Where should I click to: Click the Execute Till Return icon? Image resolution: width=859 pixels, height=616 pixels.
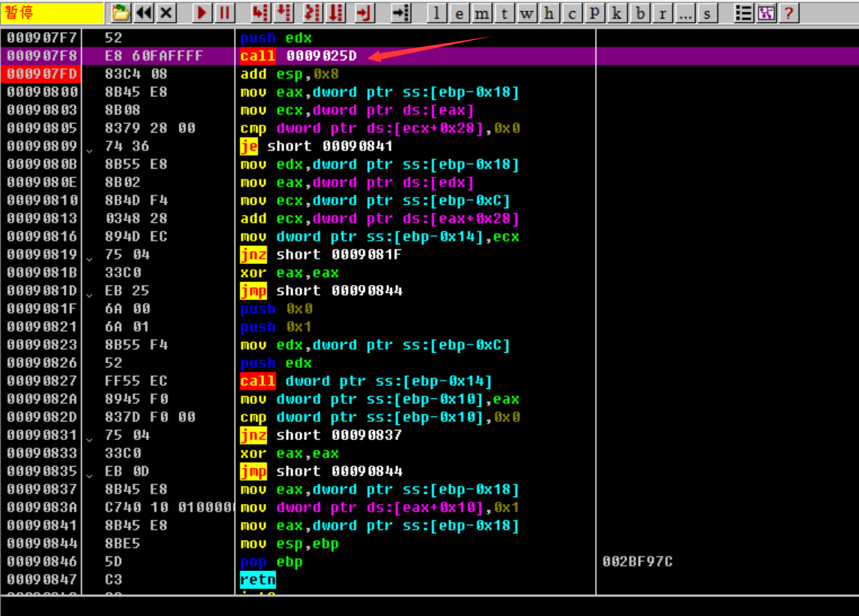pos(364,13)
